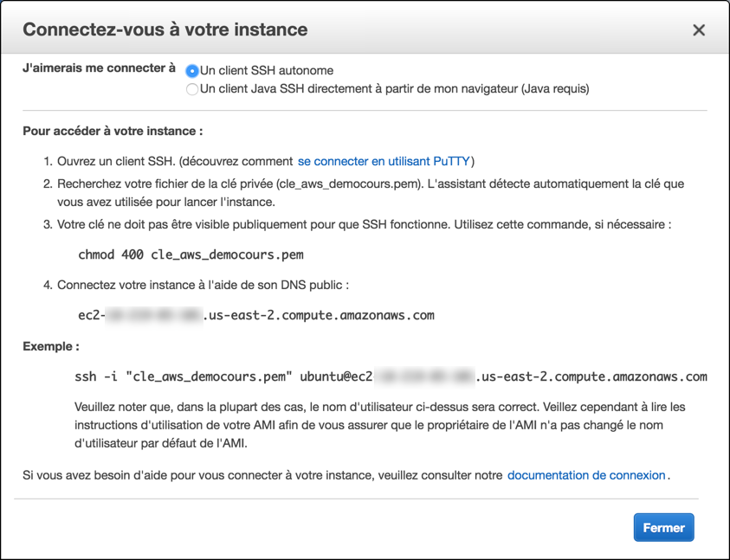Select the "Un client SSH autonome" radio button
Viewport: 730px width, 560px height.
coord(192,71)
